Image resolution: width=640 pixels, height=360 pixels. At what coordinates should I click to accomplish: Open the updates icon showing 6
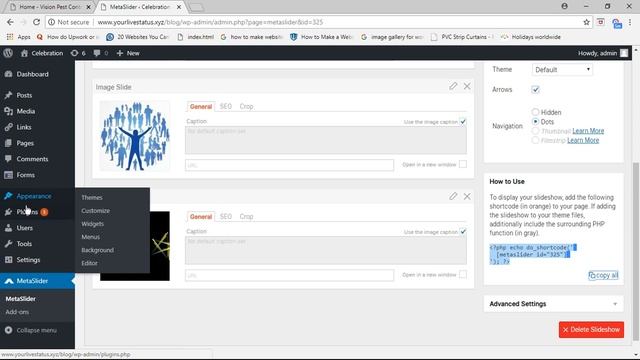click(78, 53)
